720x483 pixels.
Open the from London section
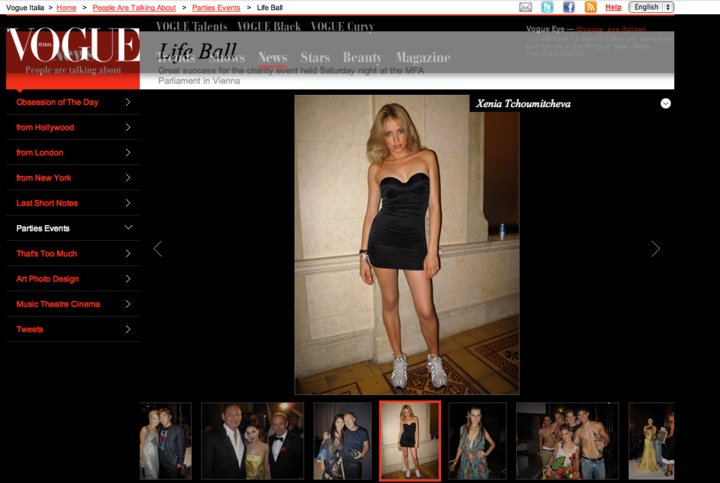pyautogui.click(x=39, y=152)
